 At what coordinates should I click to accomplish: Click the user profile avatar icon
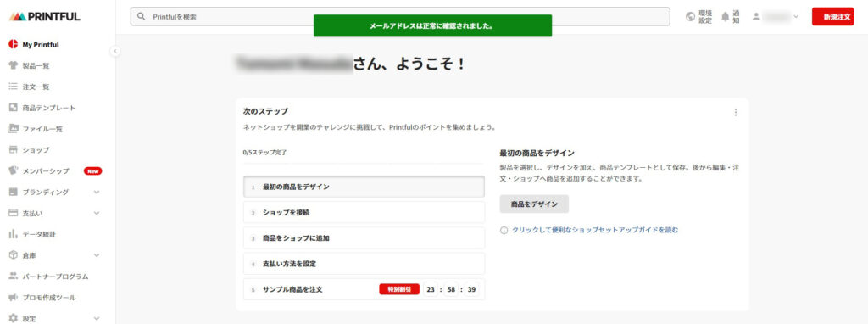coord(755,17)
